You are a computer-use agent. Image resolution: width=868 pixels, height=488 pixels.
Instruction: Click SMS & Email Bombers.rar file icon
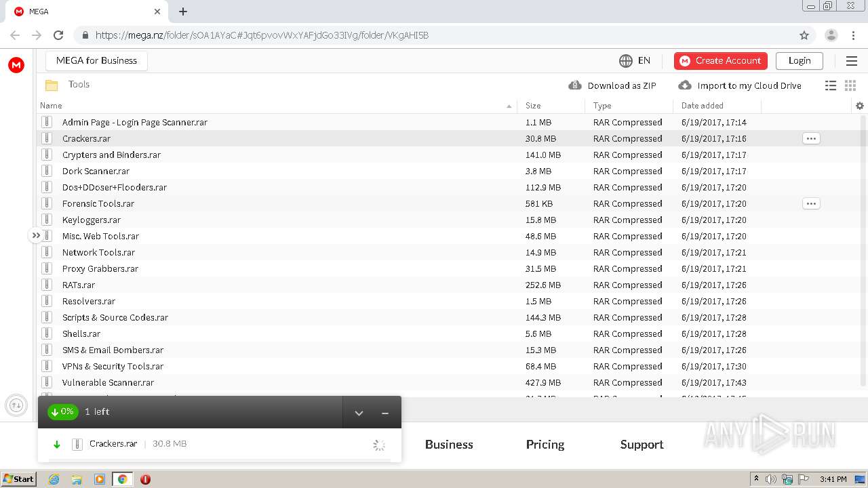pos(47,350)
